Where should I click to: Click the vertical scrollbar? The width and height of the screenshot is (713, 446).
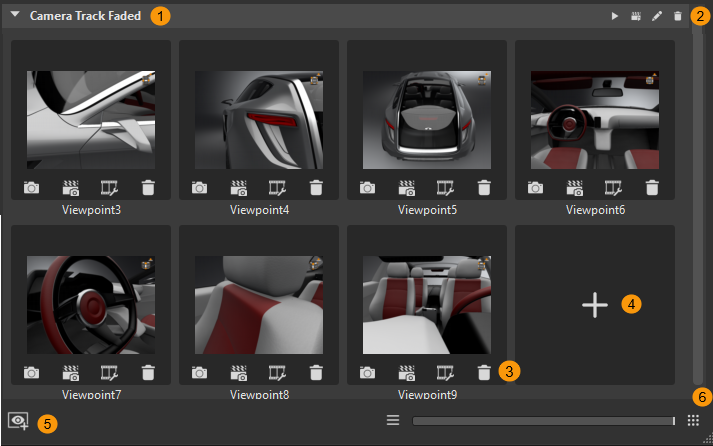[698, 207]
